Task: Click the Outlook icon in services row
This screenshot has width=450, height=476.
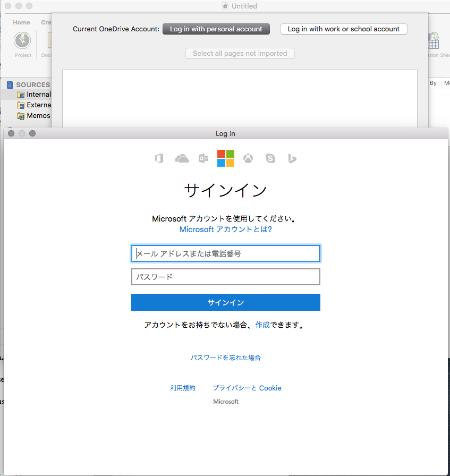Action: pyautogui.click(x=203, y=158)
